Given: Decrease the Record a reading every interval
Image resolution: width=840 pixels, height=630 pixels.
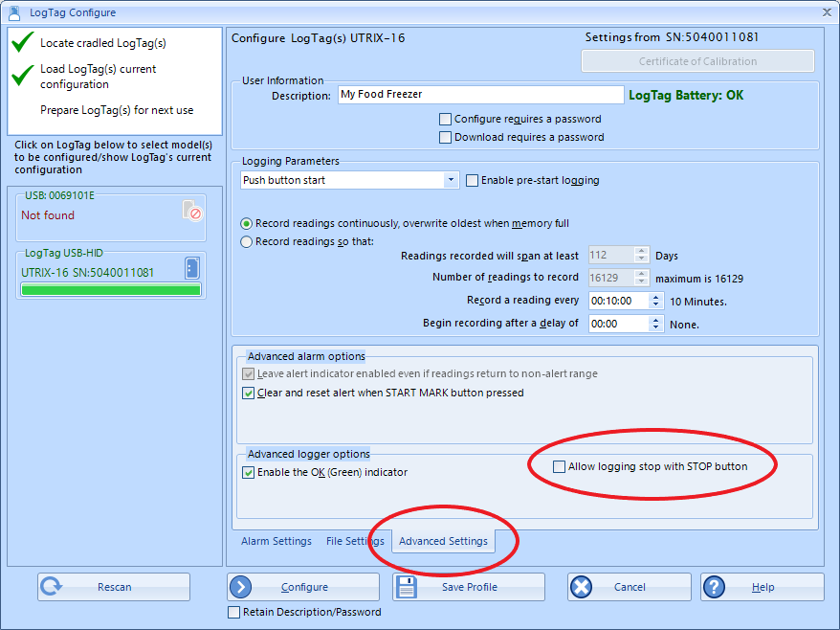Looking at the screenshot, I should tap(655, 304).
